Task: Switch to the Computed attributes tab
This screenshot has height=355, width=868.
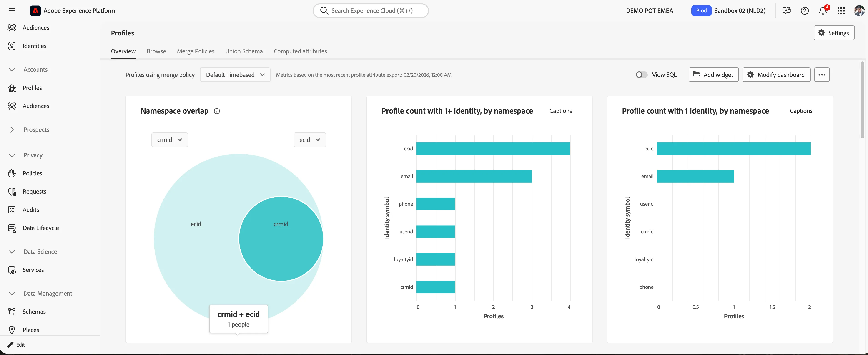Action: pos(300,51)
